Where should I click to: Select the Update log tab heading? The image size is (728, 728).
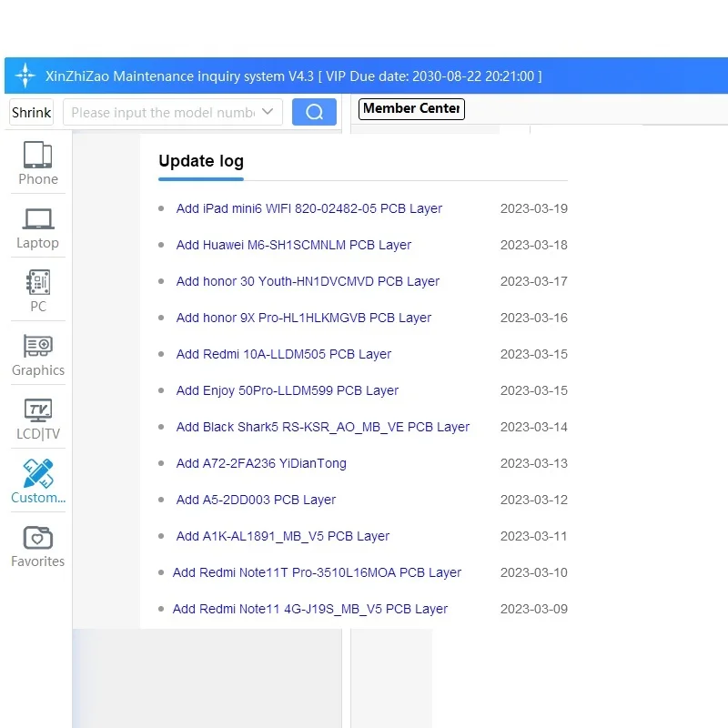201,161
